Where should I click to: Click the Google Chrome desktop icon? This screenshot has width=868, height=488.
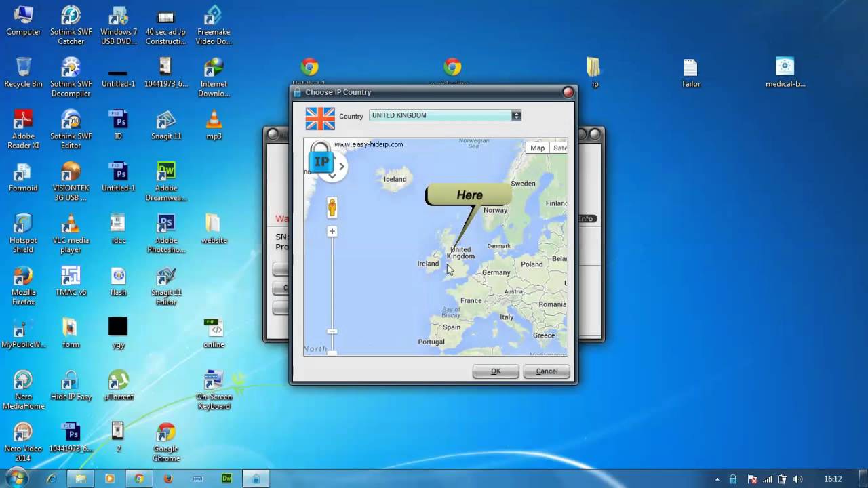pyautogui.click(x=166, y=443)
